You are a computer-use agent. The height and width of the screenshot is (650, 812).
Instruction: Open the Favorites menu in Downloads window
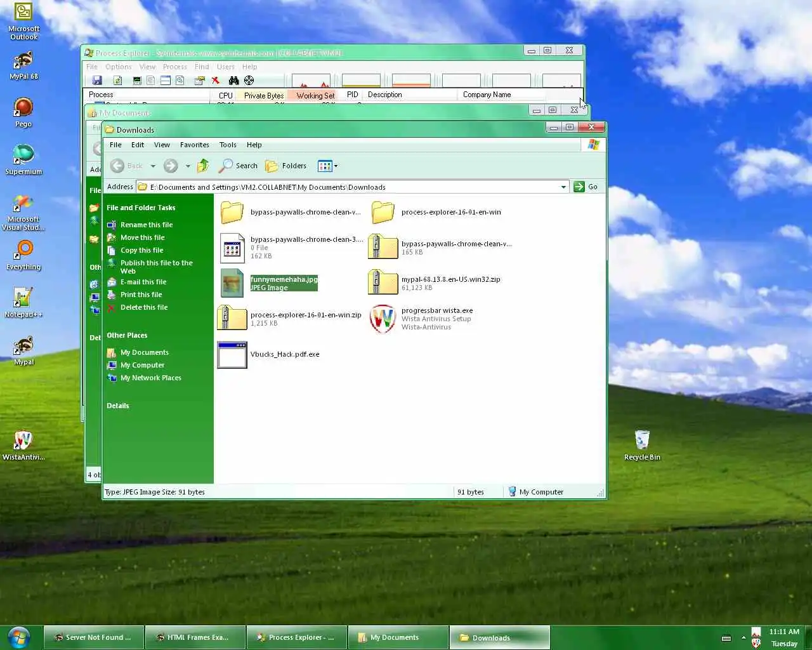[194, 145]
